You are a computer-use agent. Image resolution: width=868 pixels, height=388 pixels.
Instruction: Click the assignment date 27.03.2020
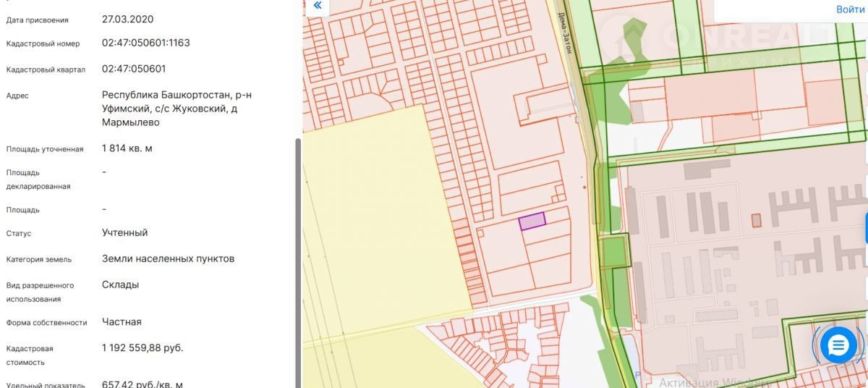pos(127,19)
